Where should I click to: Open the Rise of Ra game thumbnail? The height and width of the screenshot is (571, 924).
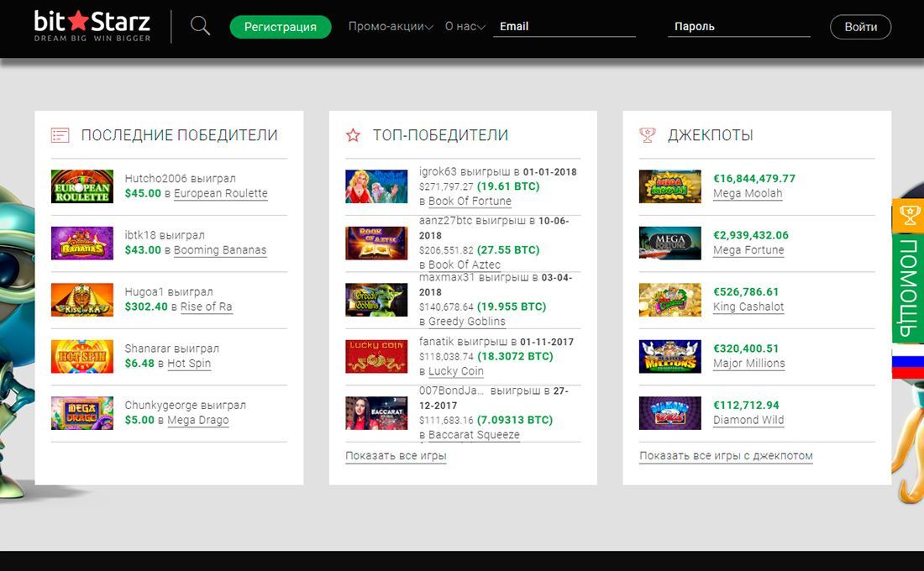(82, 299)
